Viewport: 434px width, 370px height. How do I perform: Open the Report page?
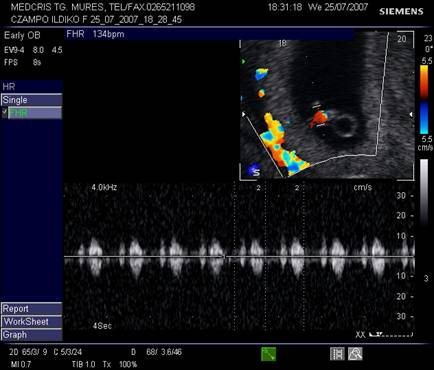(x=32, y=308)
